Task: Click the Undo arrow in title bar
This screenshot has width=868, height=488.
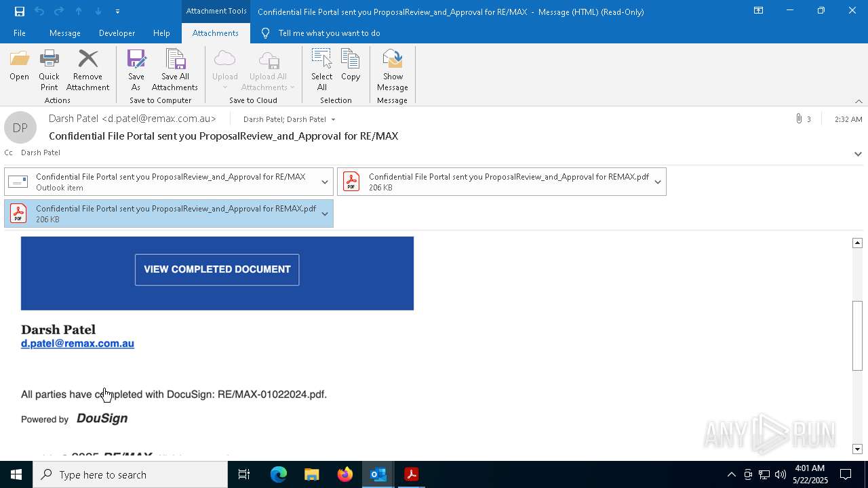Action: 39,12
